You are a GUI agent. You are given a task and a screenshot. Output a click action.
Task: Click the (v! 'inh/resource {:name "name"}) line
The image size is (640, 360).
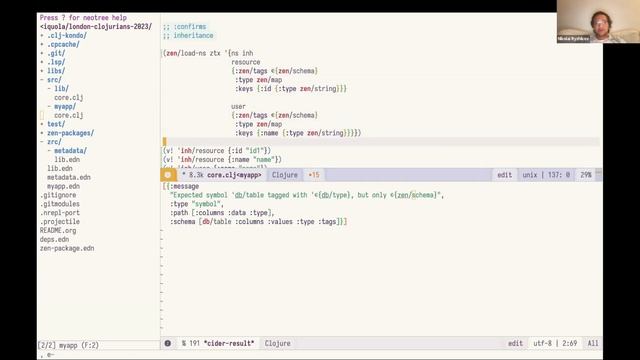[x=222, y=160]
